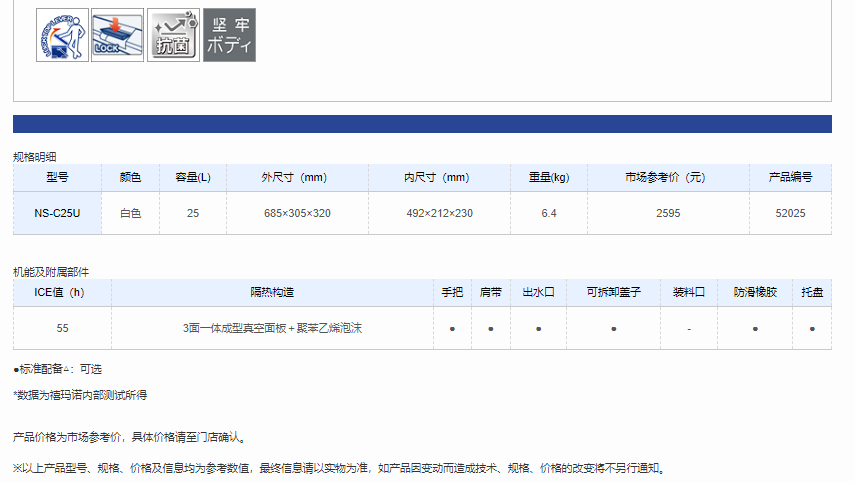Click the 市场参考价 (元) column header

(x=668, y=177)
